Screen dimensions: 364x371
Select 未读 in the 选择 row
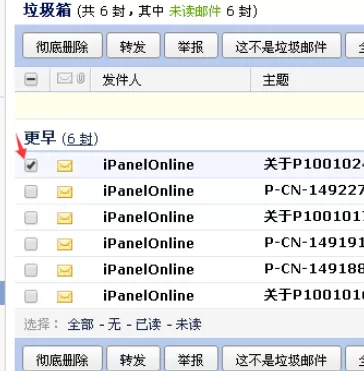coord(188,324)
